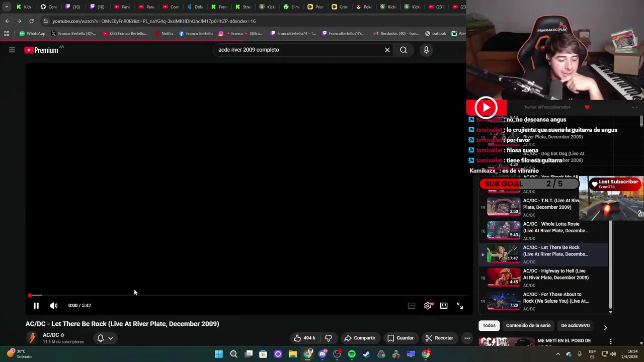Toggle microphone icon in system tray
The height and width of the screenshot is (362, 644).
[580, 354]
